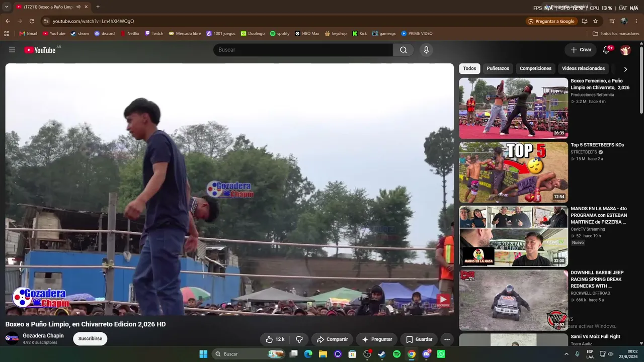Click the Compartir share button
The height and width of the screenshot is (362, 644).
point(332,339)
